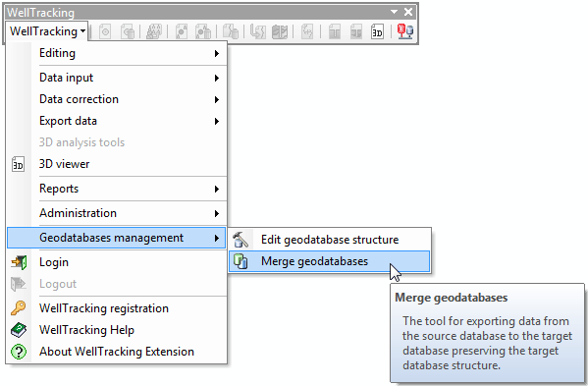The height and width of the screenshot is (386, 588).
Task: Click the toolbar icon showing a page with dot and triangle
Action: coord(182,31)
